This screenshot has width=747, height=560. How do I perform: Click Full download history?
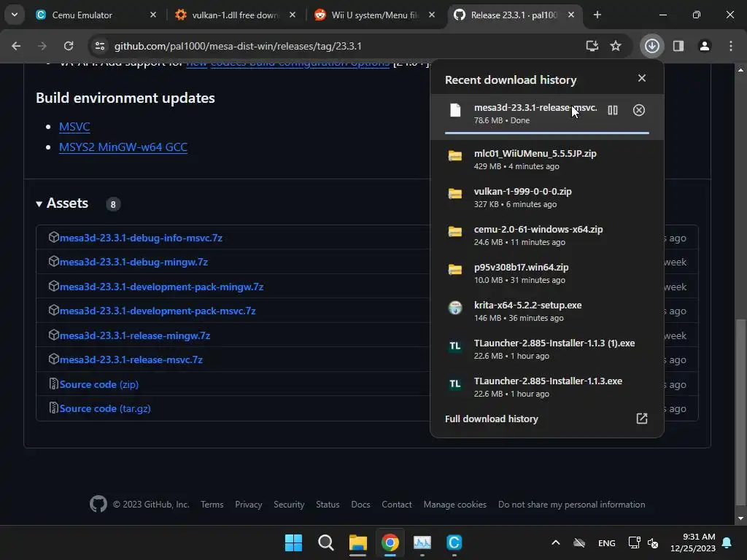pyautogui.click(x=492, y=419)
